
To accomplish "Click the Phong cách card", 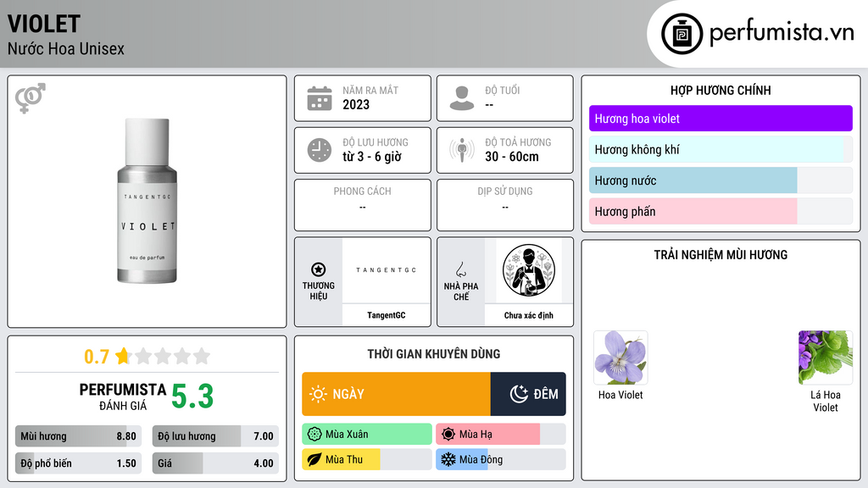I will tap(363, 205).
